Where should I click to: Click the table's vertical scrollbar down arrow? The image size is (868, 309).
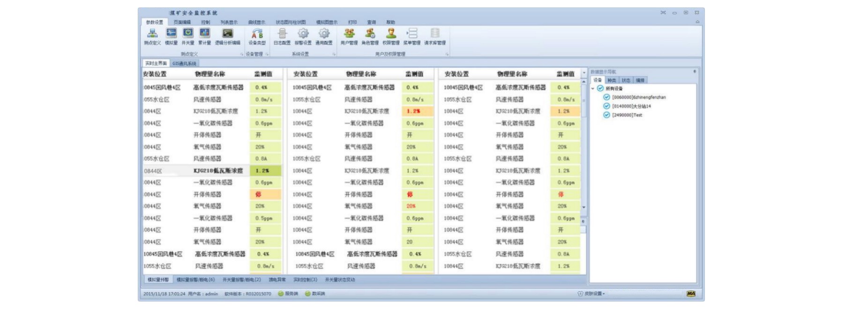[x=584, y=207]
